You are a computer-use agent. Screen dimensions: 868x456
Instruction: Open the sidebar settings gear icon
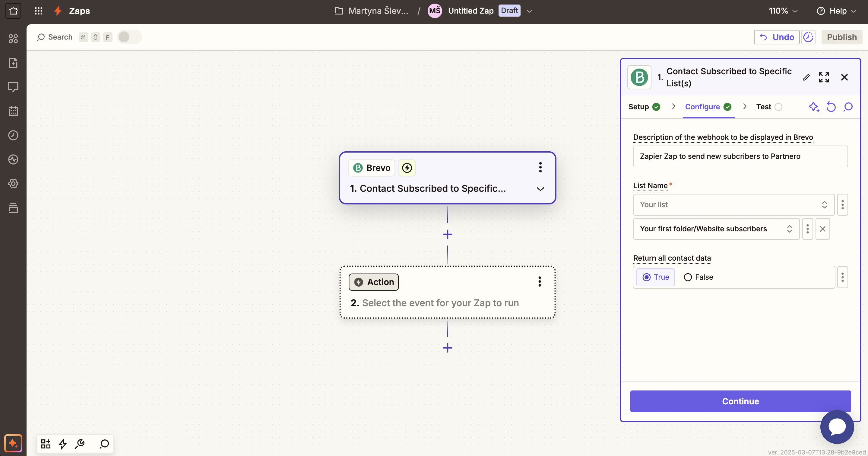point(13,184)
